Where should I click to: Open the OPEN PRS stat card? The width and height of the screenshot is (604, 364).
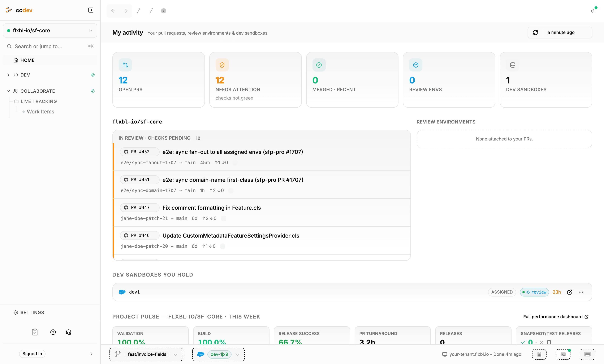click(x=159, y=80)
